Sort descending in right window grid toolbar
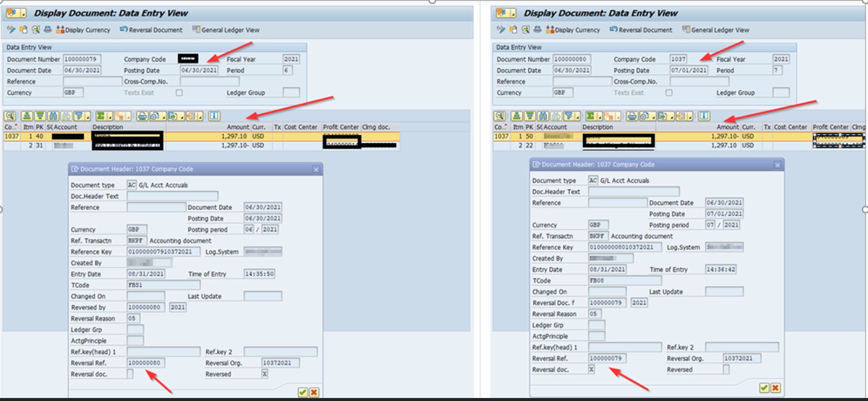The height and width of the screenshot is (401, 868). point(530,116)
